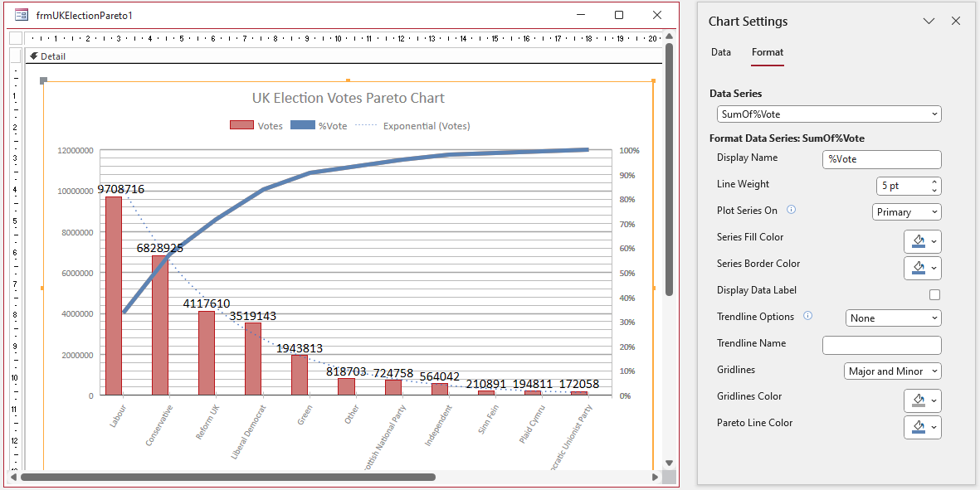This screenshot has height=490, width=980.
Task: Click the scroll left arrow of form
Action: pyautogui.click(x=15, y=477)
